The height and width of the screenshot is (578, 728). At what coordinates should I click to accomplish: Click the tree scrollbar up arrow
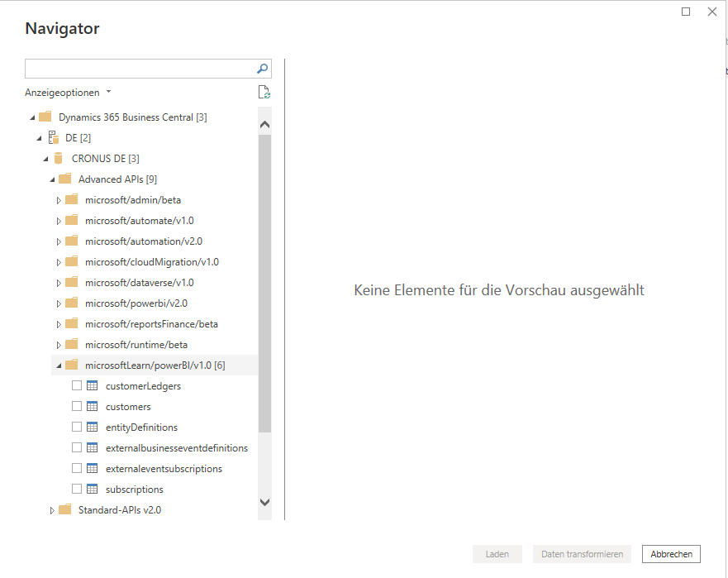[264, 124]
